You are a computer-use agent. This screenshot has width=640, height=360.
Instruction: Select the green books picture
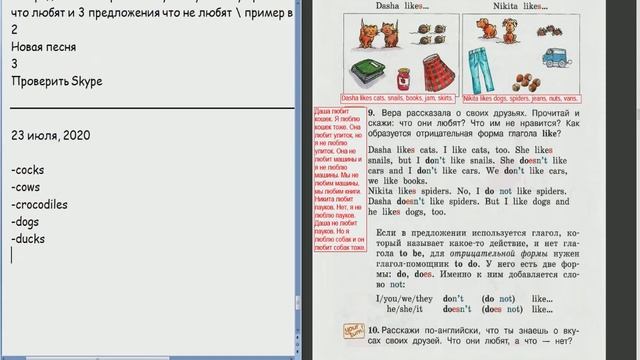pos(368,73)
